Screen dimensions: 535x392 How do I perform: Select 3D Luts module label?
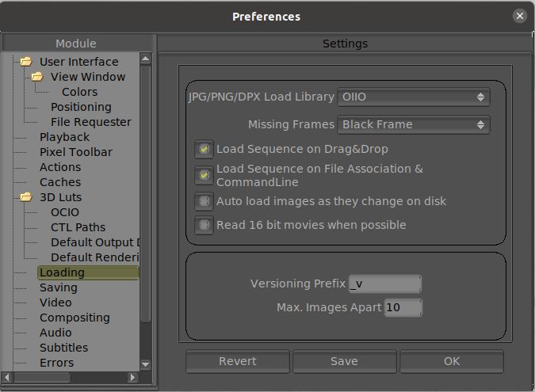(60, 197)
